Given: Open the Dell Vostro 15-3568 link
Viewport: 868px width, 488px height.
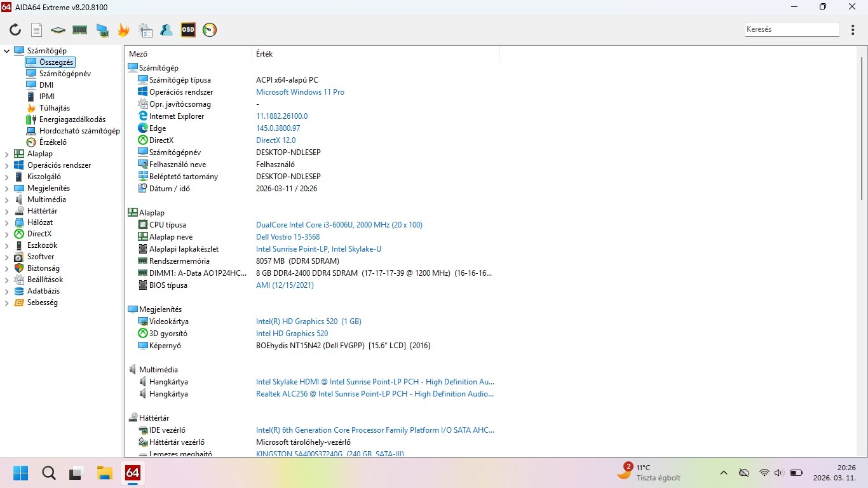Looking at the screenshot, I should [x=288, y=237].
